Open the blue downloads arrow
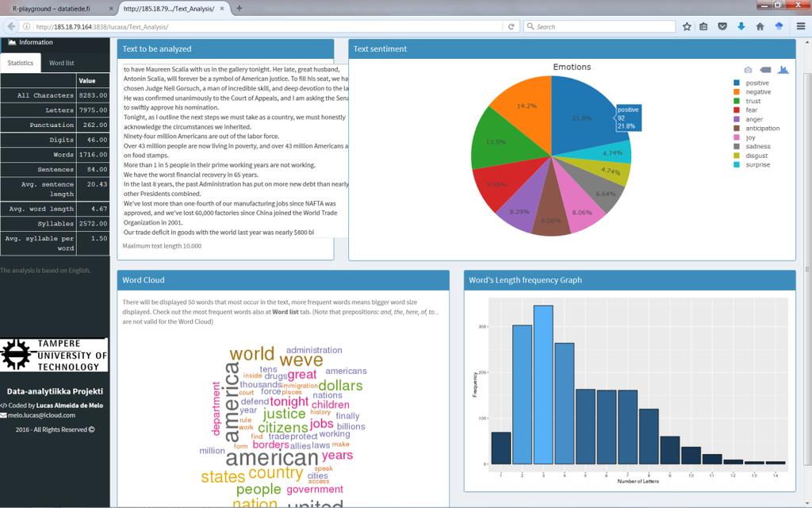 pyautogui.click(x=741, y=26)
